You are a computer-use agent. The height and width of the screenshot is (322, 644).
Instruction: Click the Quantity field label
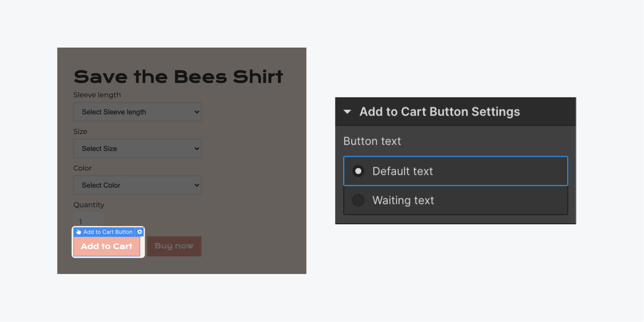point(89,205)
